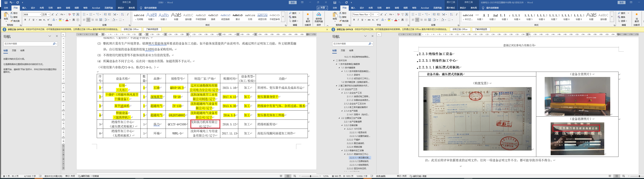Click the sort icon in the 宏泰电力 ribbon
The image size is (644, 179).
[451, 15]
